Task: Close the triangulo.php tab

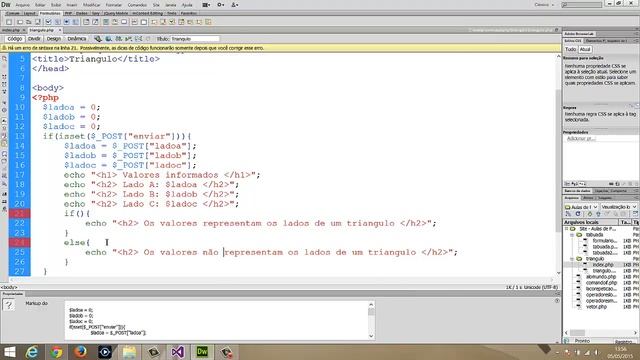Action: coord(60,30)
